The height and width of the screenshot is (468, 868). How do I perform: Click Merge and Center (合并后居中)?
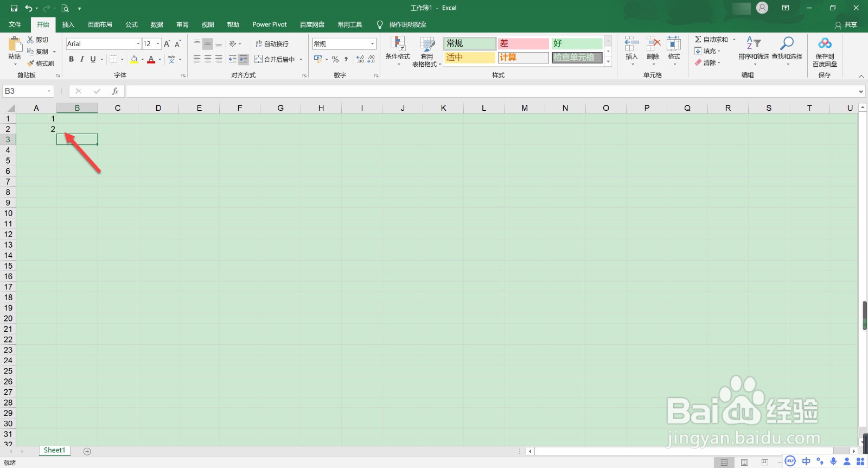[275, 59]
